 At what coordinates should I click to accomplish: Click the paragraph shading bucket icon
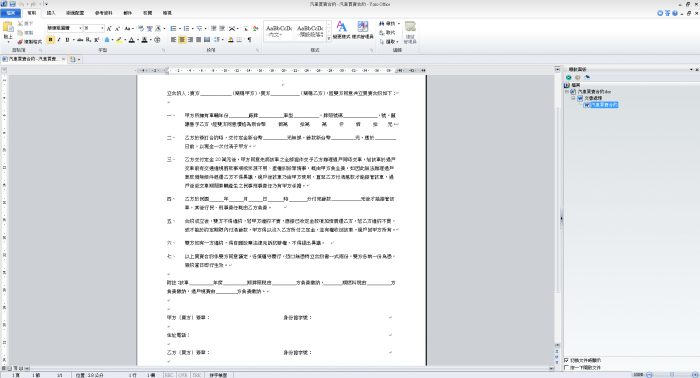point(231,40)
